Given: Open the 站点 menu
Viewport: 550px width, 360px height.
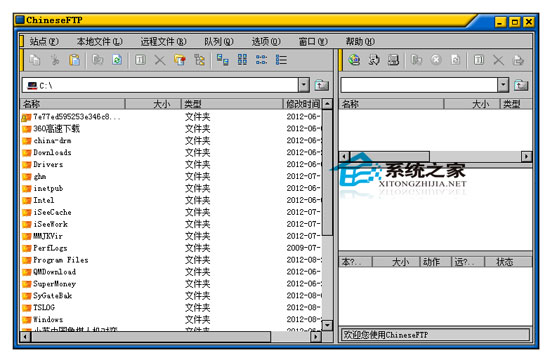Looking at the screenshot, I should (x=44, y=42).
